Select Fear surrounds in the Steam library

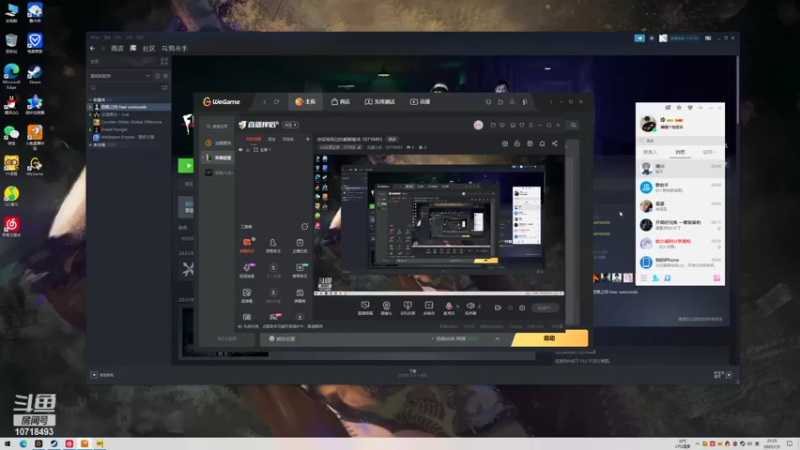click(130, 107)
